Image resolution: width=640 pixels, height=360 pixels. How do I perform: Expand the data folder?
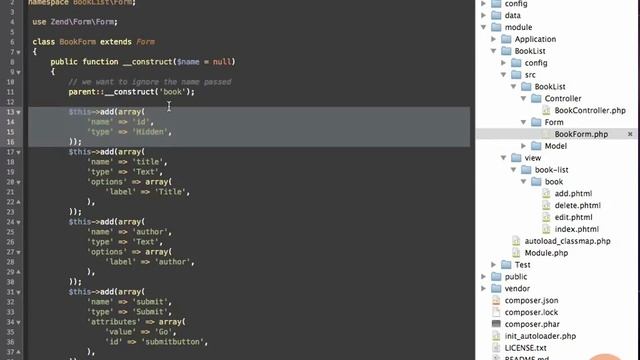(484, 16)
